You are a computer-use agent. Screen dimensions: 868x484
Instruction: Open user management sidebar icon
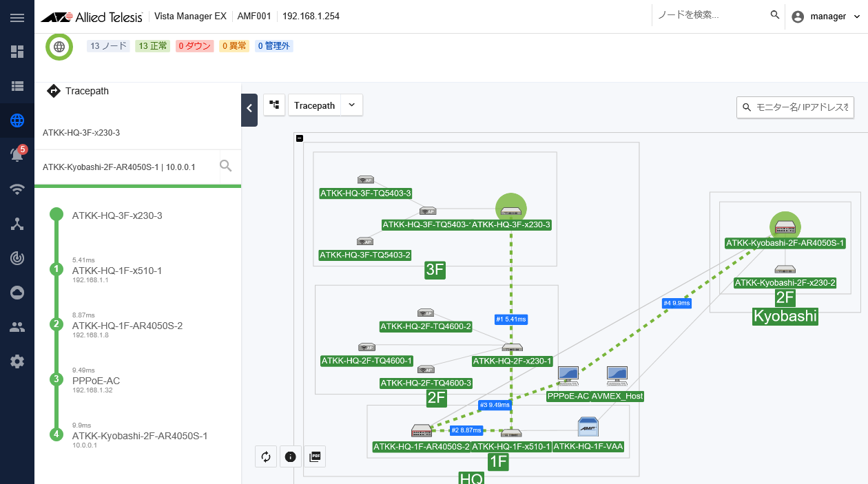pos(17,327)
